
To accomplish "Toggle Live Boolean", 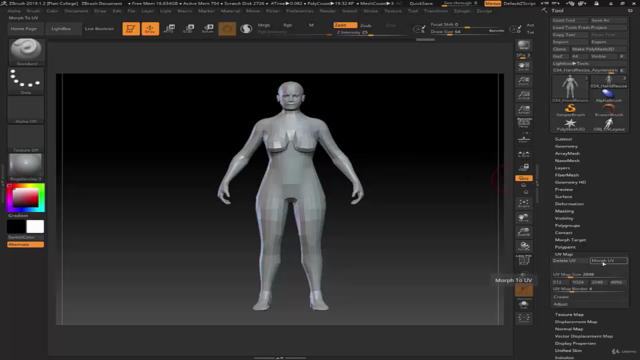I will click(99, 29).
